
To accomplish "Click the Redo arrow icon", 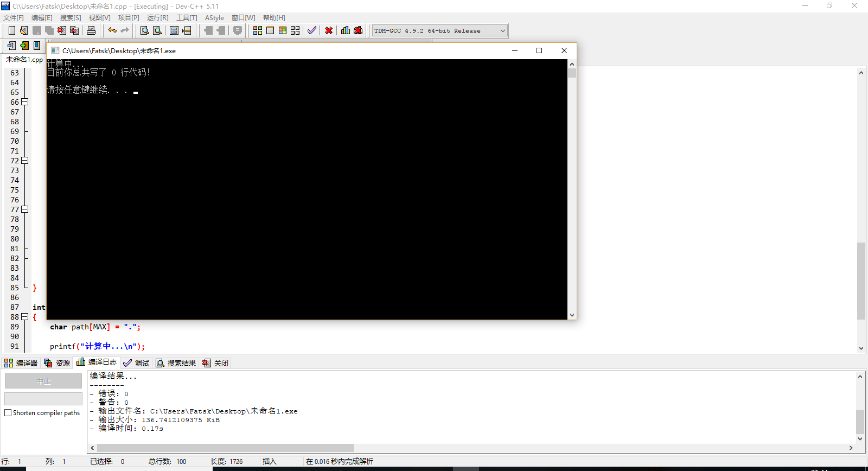I will 125,30.
